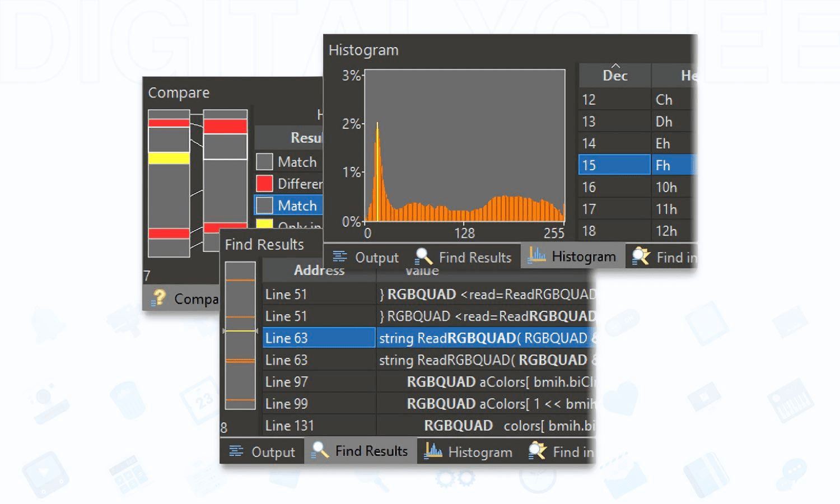Click the Find in Files icon in Histogram panel

pyautogui.click(x=641, y=256)
